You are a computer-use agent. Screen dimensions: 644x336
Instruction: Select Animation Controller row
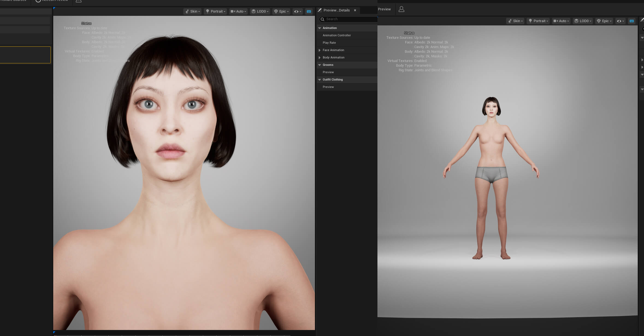347,35
